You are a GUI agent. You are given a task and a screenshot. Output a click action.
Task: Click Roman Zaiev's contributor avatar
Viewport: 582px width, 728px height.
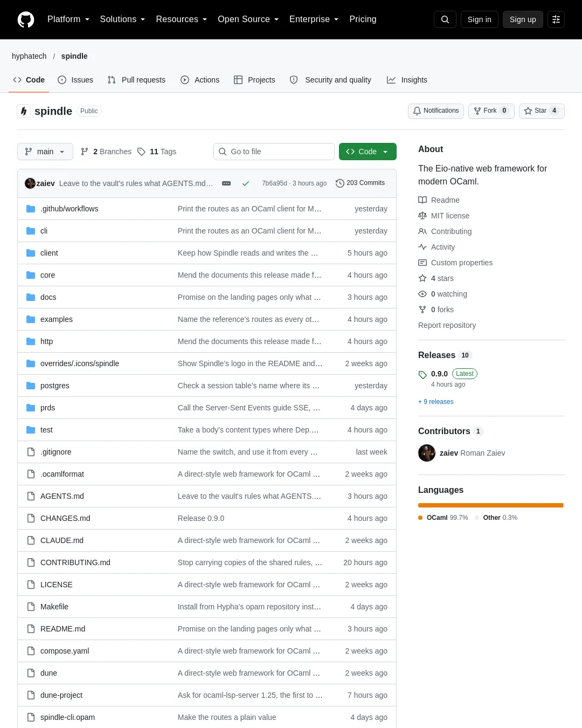(427, 453)
